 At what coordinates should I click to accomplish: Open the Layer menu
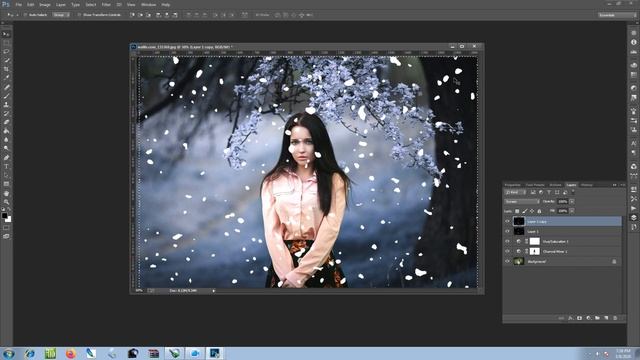[x=61, y=4]
